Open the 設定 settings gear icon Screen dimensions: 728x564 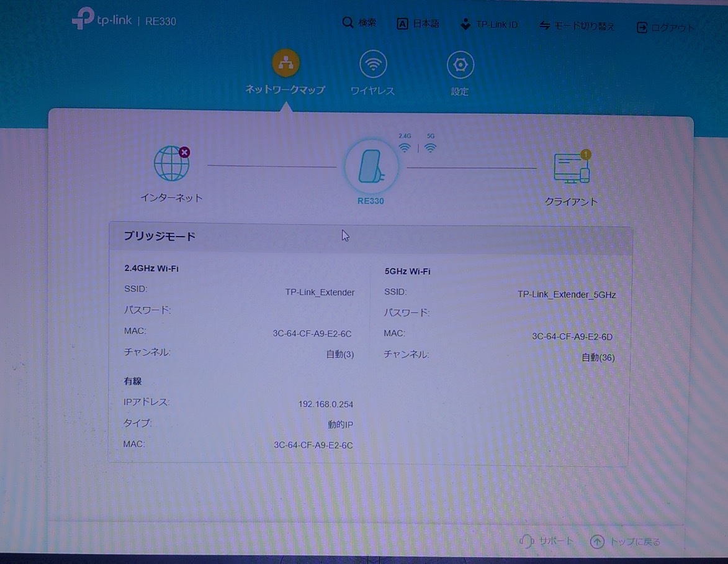460,65
